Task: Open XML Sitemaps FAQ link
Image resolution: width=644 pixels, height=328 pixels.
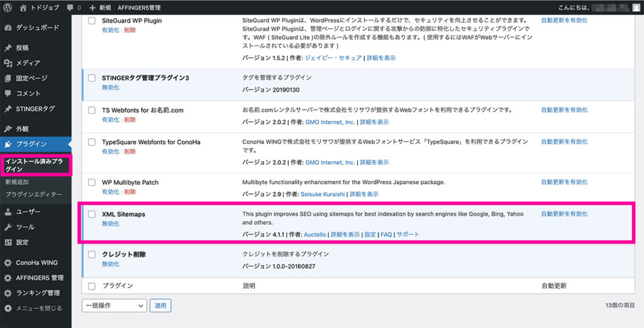Action: pos(386,234)
